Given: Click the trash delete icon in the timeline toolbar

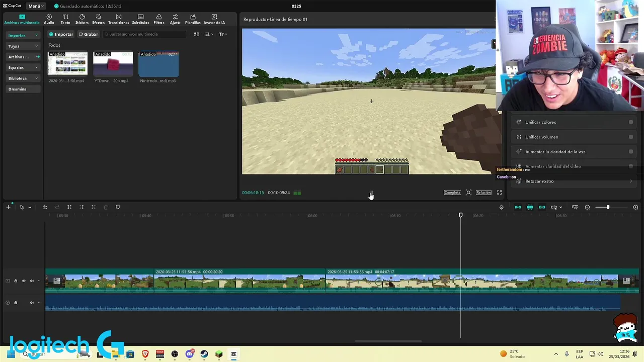Looking at the screenshot, I should click(105, 207).
